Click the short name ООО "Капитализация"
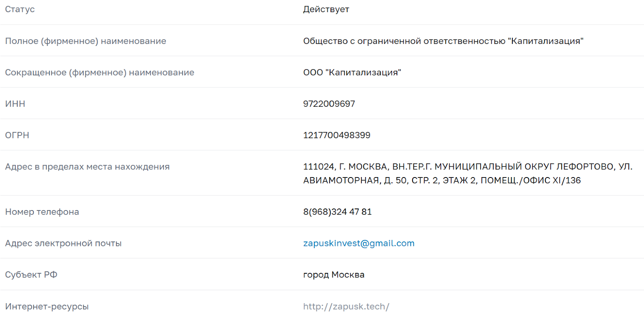This screenshot has height=322, width=644. (x=352, y=72)
